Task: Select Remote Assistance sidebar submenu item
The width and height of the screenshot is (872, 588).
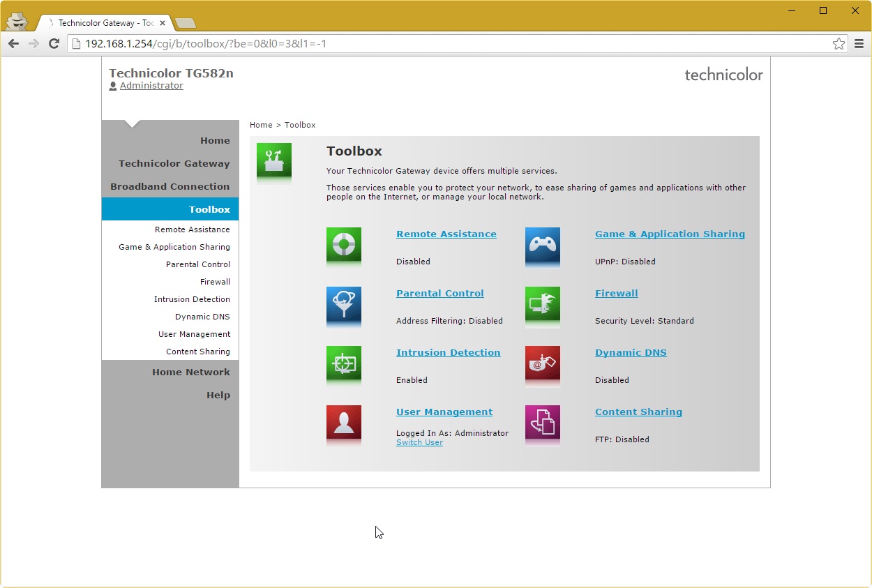Action: click(x=193, y=229)
